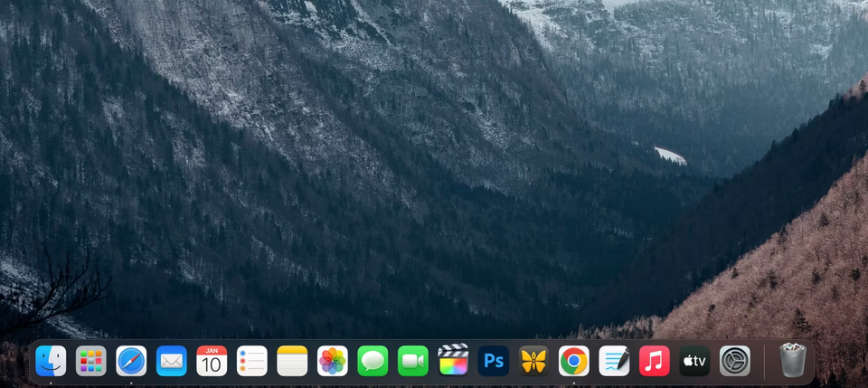Viewport: 868px width, 388px height.
Task: Launch Messages from the Dock
Action: pos(373,361)
